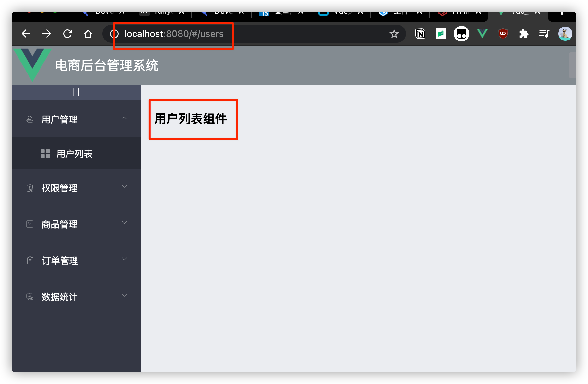Go forward with browser forward arrow
The image size is (588, 384).
pyautogui.click(x=47, y=34)
